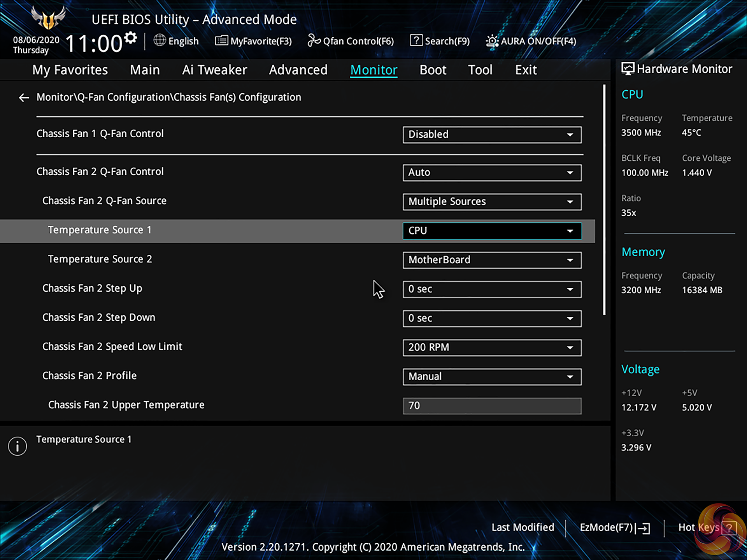Click the Chassis Fan 2 Upper Temperature field
Image resolution: width=747 pixels, height=560 pixels.
492,406
